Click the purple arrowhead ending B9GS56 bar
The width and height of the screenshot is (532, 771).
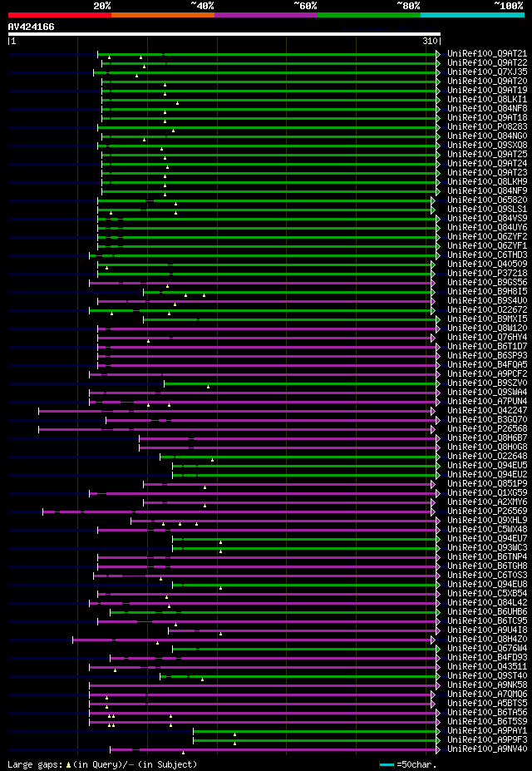(x=433, y=283)
